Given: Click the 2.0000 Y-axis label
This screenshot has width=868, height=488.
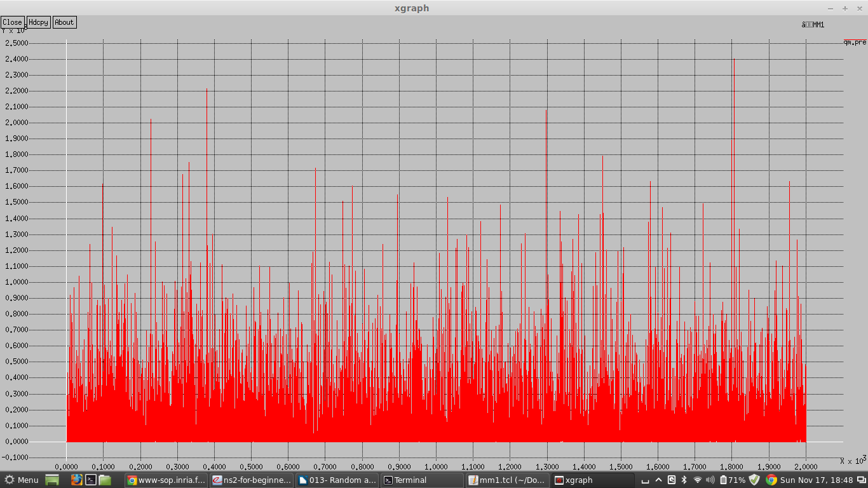Looking at the screenshot, I should (x=16, y=123).
